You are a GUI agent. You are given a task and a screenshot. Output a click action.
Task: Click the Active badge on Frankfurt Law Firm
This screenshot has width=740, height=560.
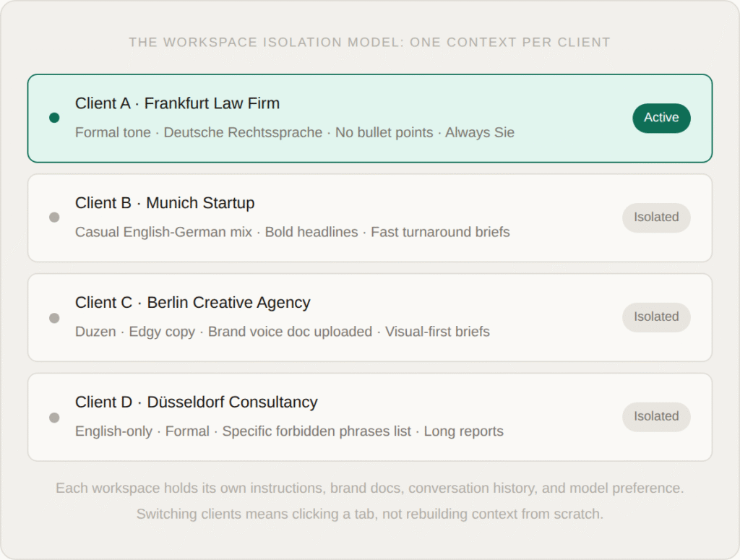click(661, 118)
